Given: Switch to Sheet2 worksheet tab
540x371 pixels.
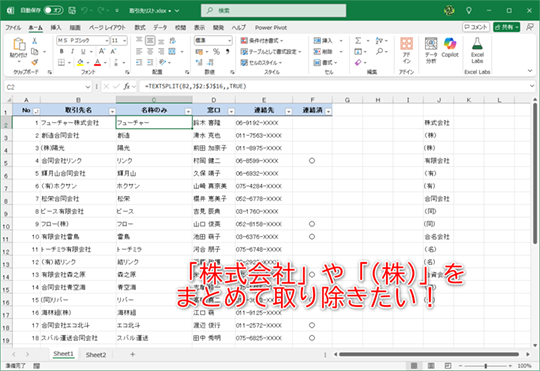Looking at the screenshot, I should [96, 354].
